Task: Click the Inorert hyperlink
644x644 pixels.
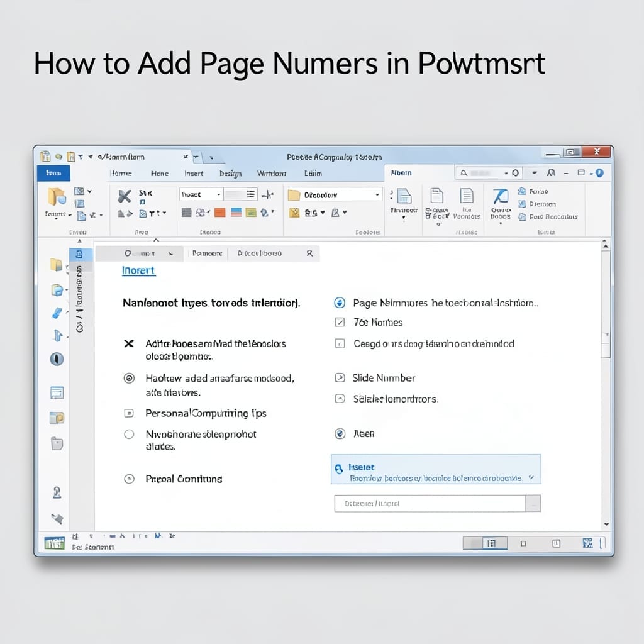Action: click(139, 270)
